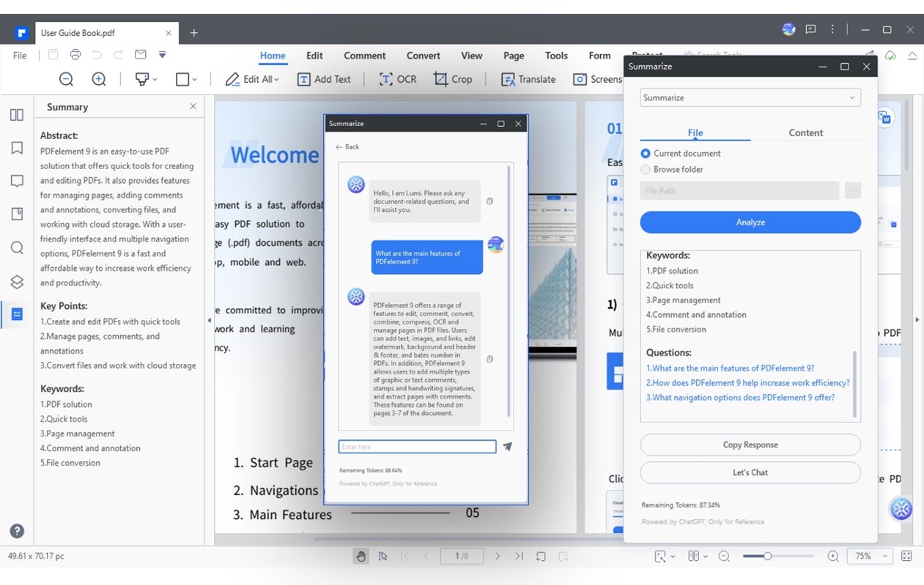Open the bookmarks panel in the sidebar
Image resolution: width=924 pixels, height=585 pixels.
(x=17, y=148)
